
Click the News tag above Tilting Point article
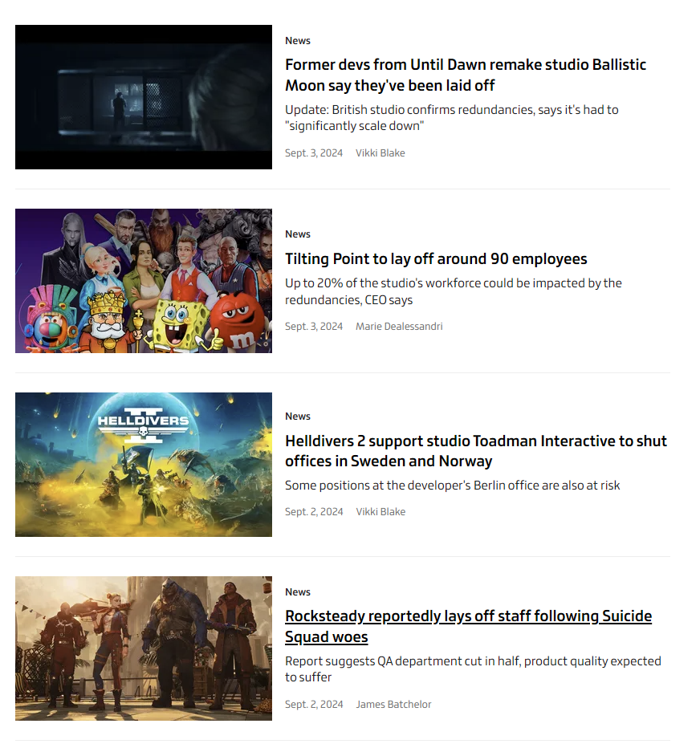pyautogui.click(x=298, y=234)
